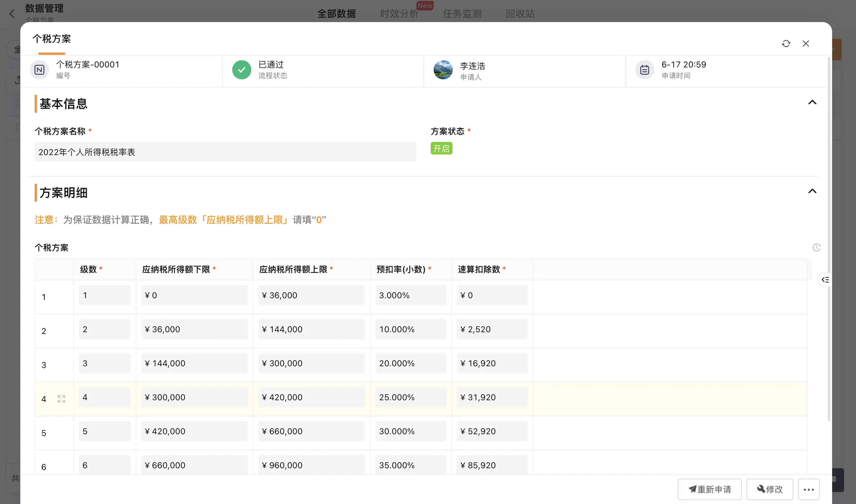Click the 重新申请 button
856x504 pixels.
point(709,489)
